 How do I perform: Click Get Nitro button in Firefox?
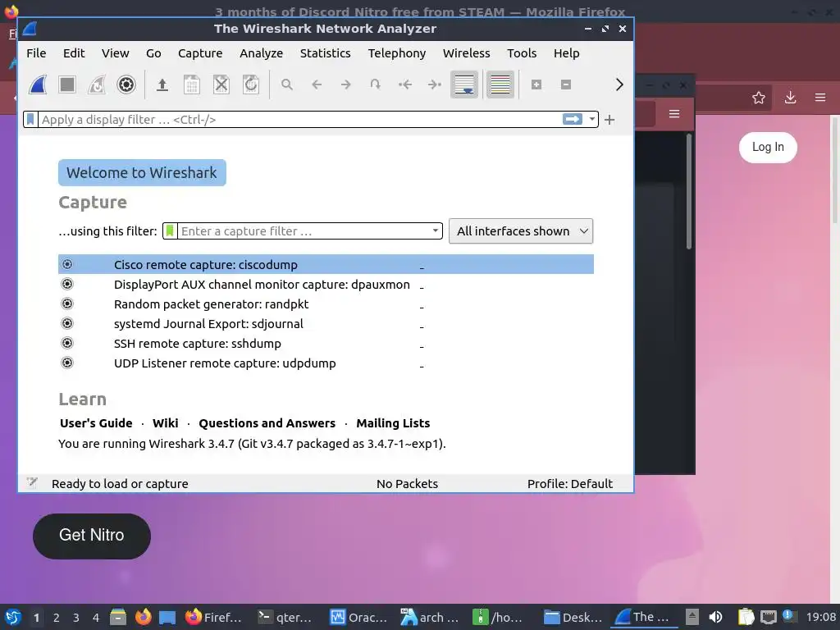tap(92, 536)
